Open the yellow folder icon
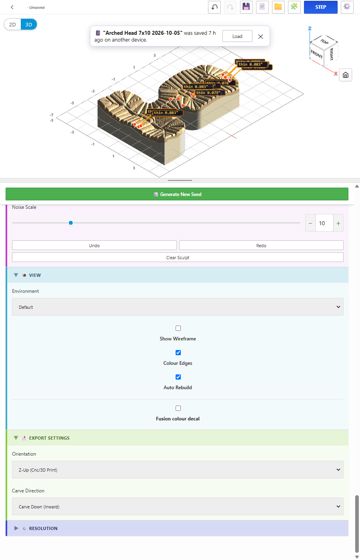Screen dimensions: 360x560 tap(278, 7)
